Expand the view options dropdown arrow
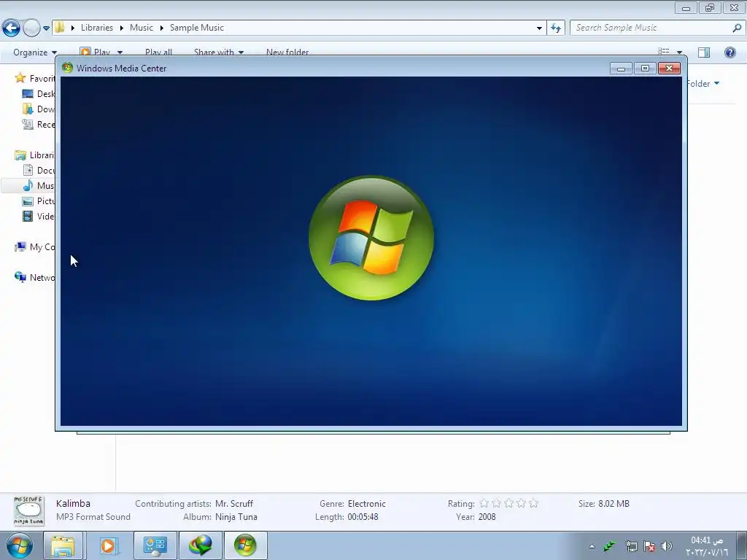The width and height of the screenshot is (747, 560). (x=679, y=52)
